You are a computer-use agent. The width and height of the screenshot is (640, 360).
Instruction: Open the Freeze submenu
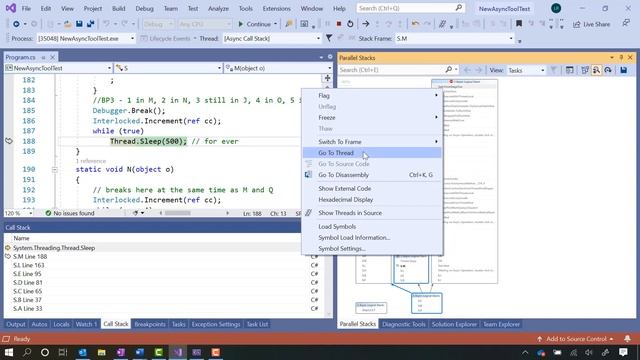(371, 118)
